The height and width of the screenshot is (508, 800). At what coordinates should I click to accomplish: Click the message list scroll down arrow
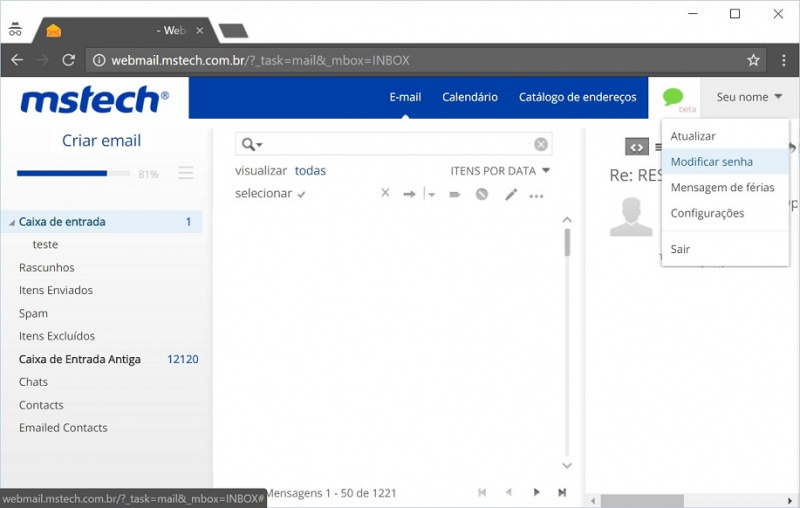(x=567, y=465)
